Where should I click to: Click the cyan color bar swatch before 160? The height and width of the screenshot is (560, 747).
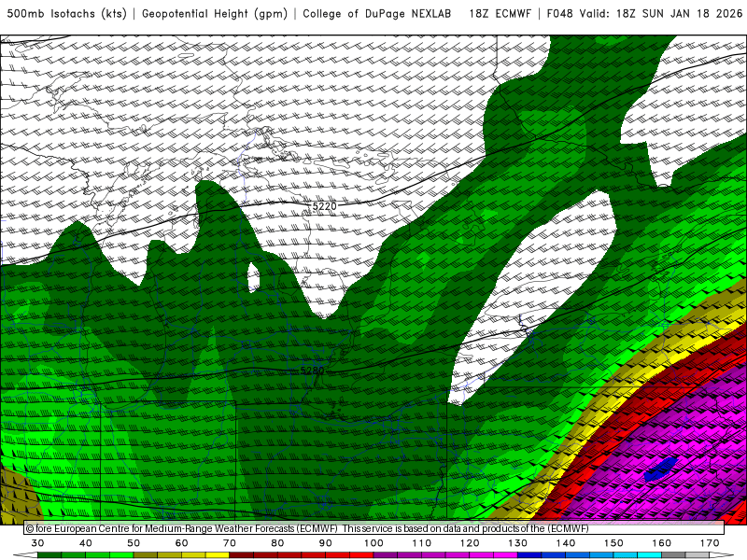coord(649,555)
